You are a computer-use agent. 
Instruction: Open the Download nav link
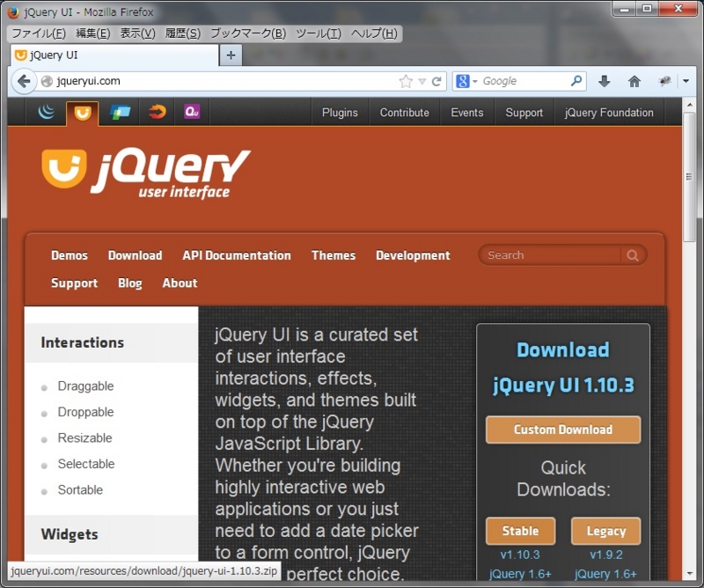coord(136,255)
